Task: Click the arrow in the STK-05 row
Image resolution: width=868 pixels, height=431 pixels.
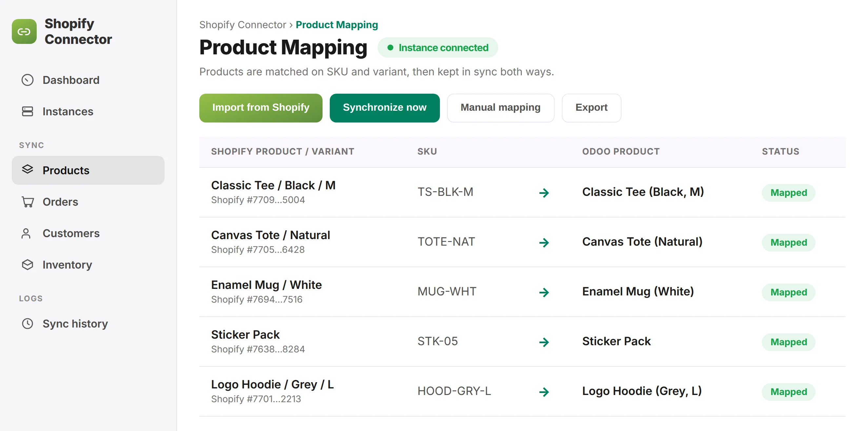Action: [544, 342]
